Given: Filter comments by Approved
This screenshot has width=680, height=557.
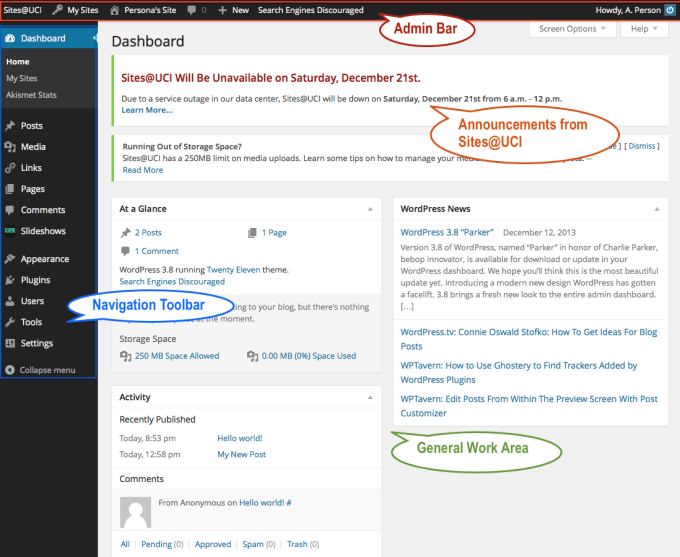Looking at the screenshot, I should tap(213, 544).
